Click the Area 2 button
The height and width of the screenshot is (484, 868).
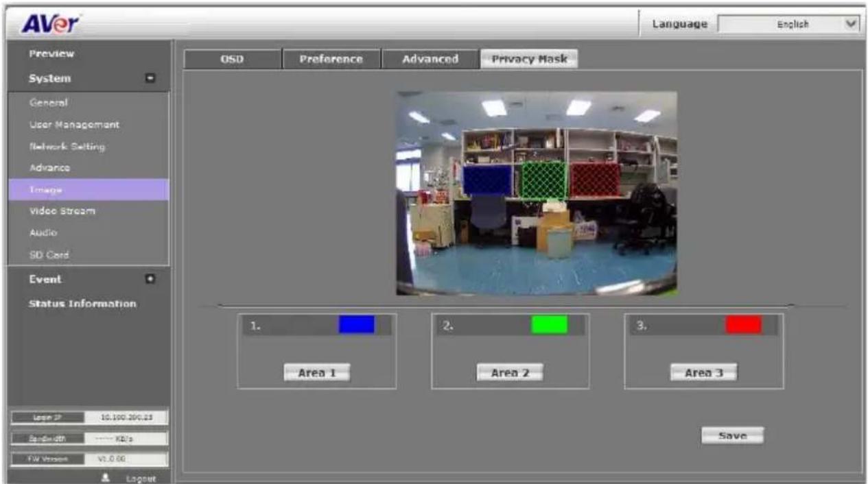click(510, 373)
